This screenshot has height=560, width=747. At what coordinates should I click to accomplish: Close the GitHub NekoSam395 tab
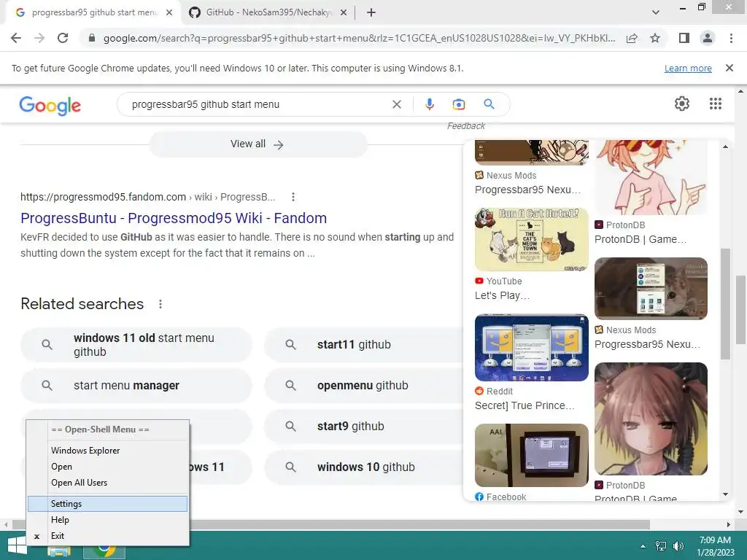pos(343,12)
